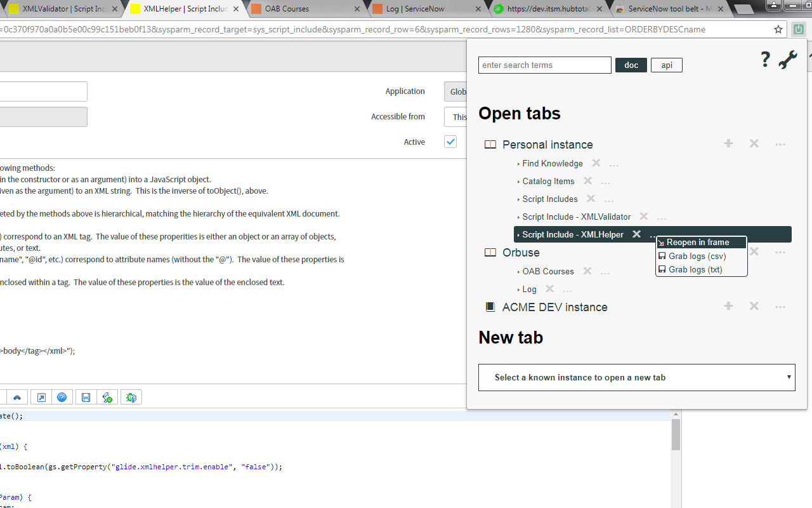
Task: Click the script editor help icon
Action: [62, 398]
